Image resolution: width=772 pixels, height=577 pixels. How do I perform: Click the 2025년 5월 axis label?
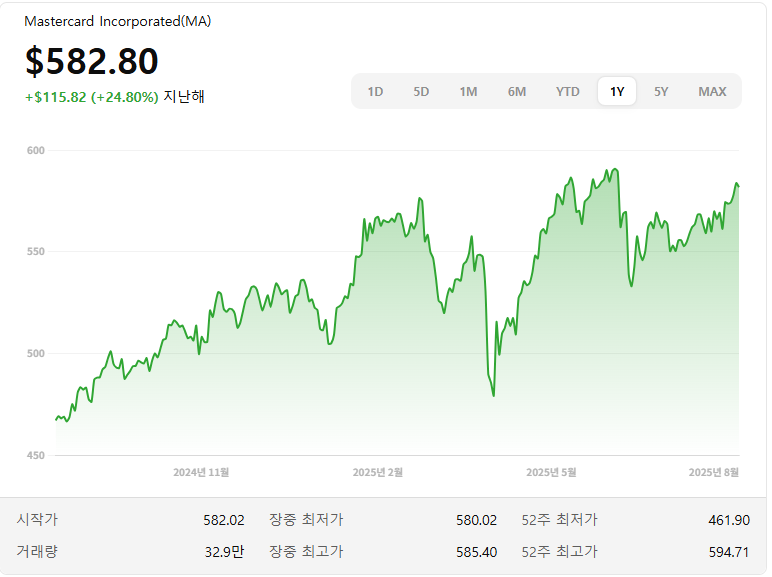pyautogui.click(x=551, y=473)
